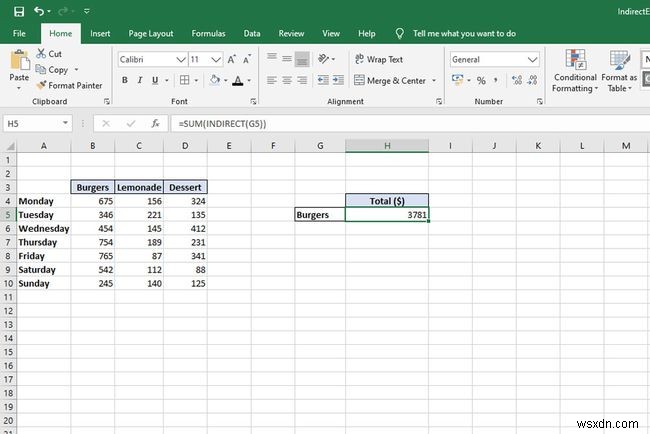
Task: Open the Help tab
Action: (x=366, y=34)
